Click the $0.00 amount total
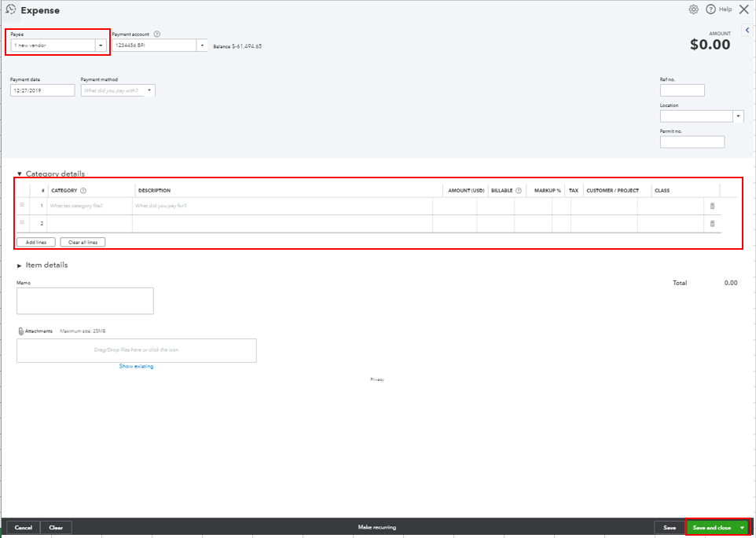The width and height of the screenshot is (756, 538). click(x=710, y=45)
